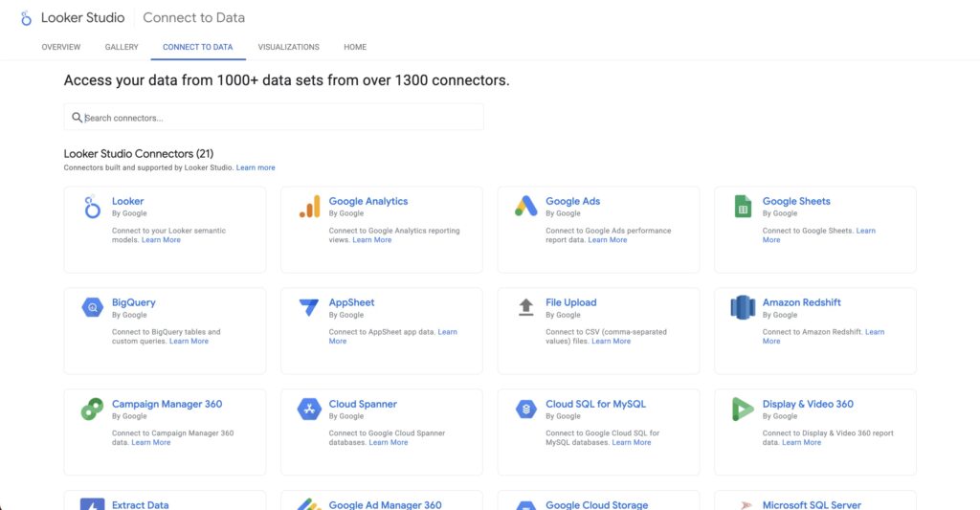Open the Google Ads connector title

coord(572,201)
